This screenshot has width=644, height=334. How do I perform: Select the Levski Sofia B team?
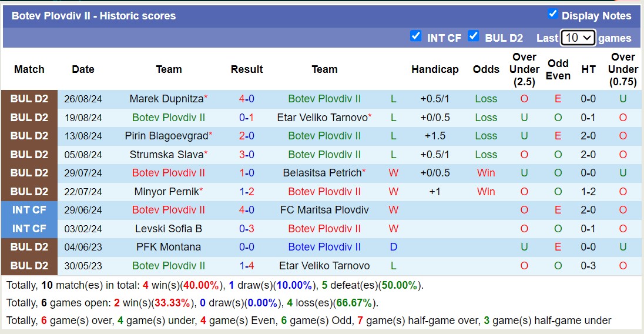[x=169, y=229]
